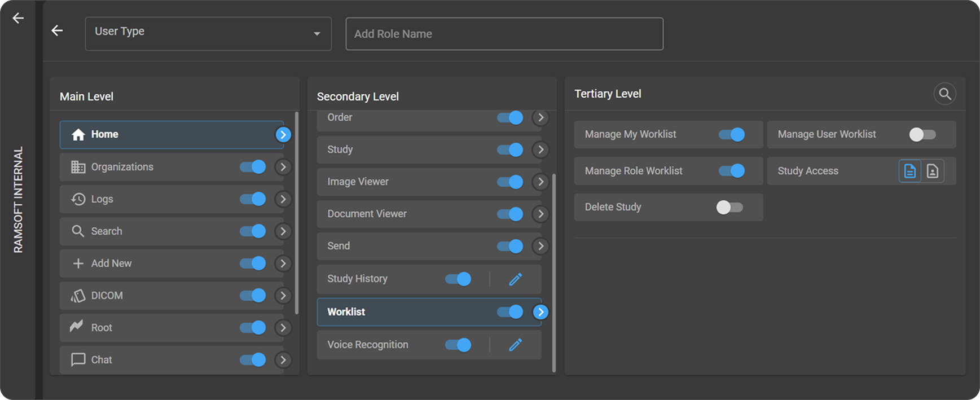Toggle the DICOM switch

tap(253, 296)
